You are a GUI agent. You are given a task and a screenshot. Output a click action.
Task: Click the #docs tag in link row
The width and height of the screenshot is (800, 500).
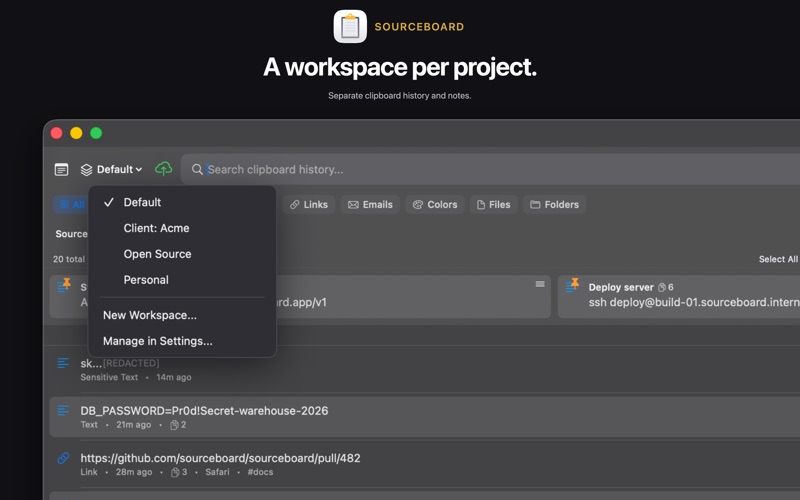[x=260, y=472]
